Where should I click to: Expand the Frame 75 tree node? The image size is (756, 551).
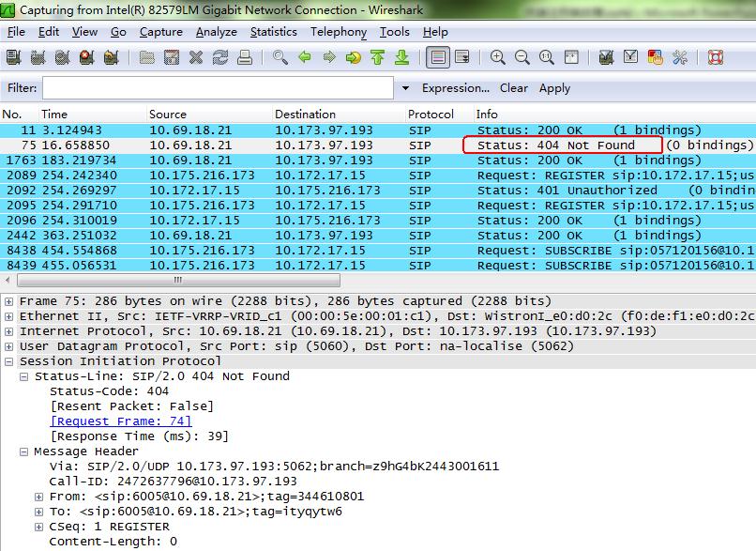8,301
